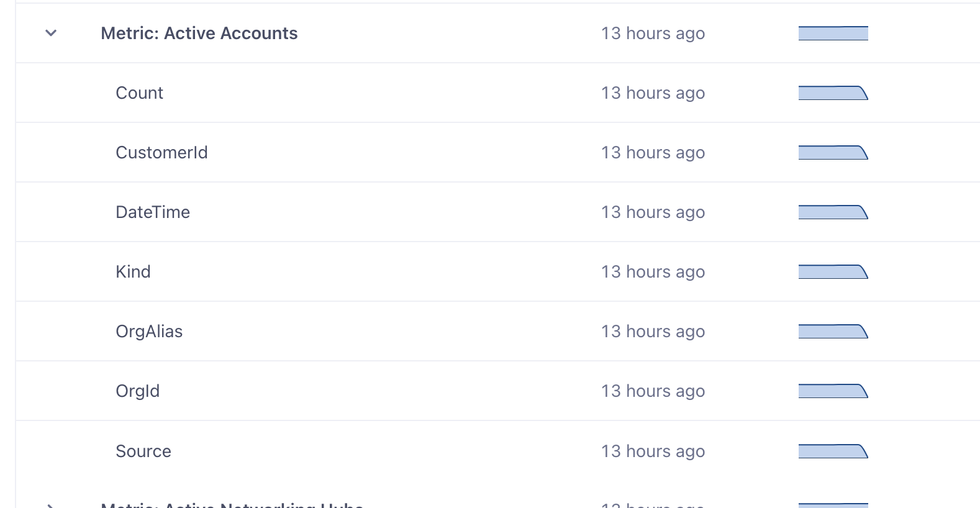Select the OrgId field row
This screenshot has height=508, width=980.
[x=497, y=391]
